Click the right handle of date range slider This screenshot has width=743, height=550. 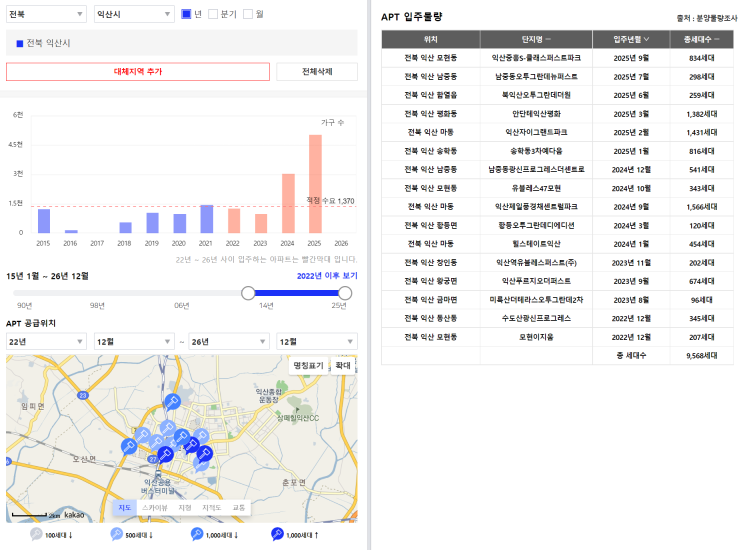(x=345, y=293)
